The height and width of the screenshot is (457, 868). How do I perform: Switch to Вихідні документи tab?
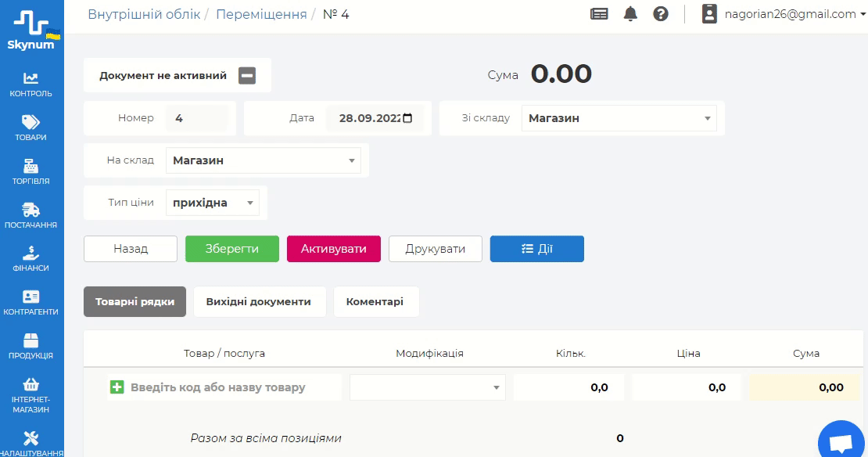point(259,302)
